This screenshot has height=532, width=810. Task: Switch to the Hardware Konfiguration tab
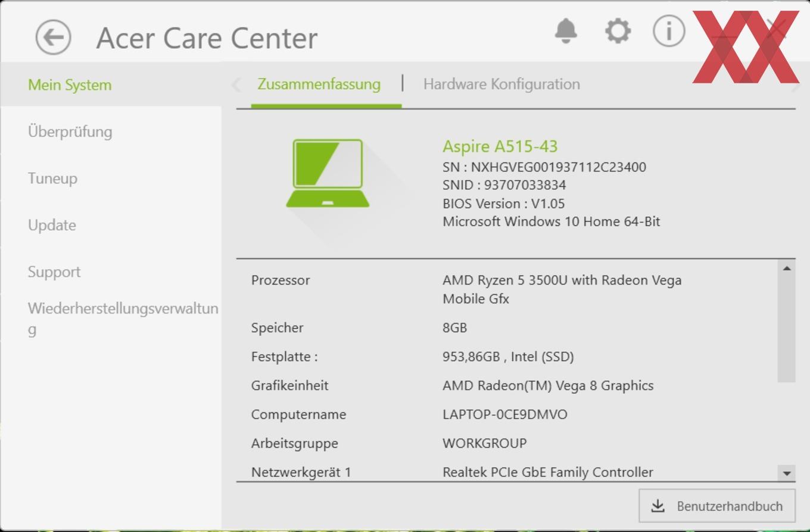tap(501, 84)
